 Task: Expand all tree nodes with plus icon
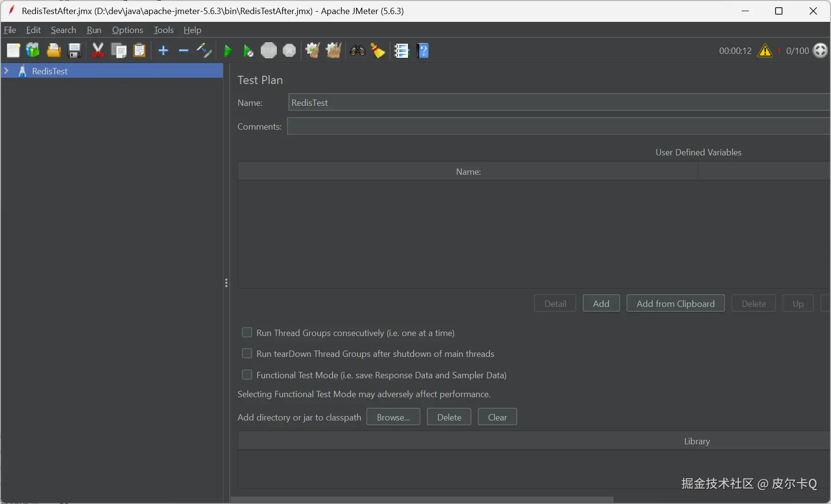click(163, 50)
